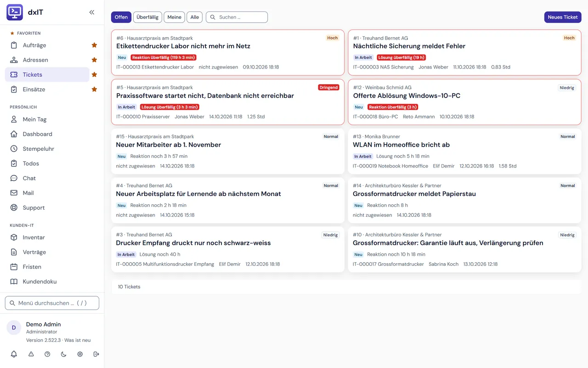The width and height of the screenshot is (588, 368).
Task: Select the Meine filter tab
Action: 174,17
